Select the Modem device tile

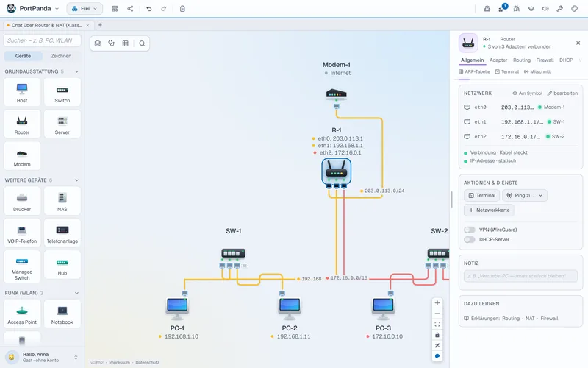pyautogui.click(x=22, y=156)
